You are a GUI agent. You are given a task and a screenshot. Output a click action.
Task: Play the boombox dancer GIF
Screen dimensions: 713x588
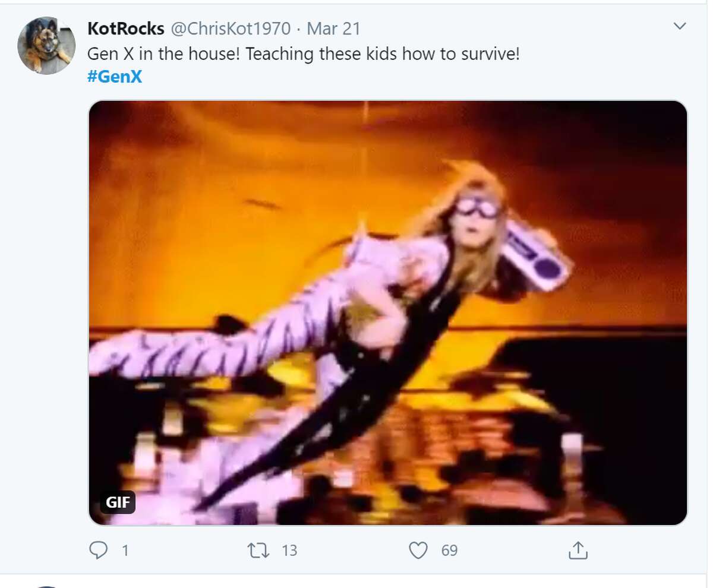pyautogui.click(x=388, y=313)
